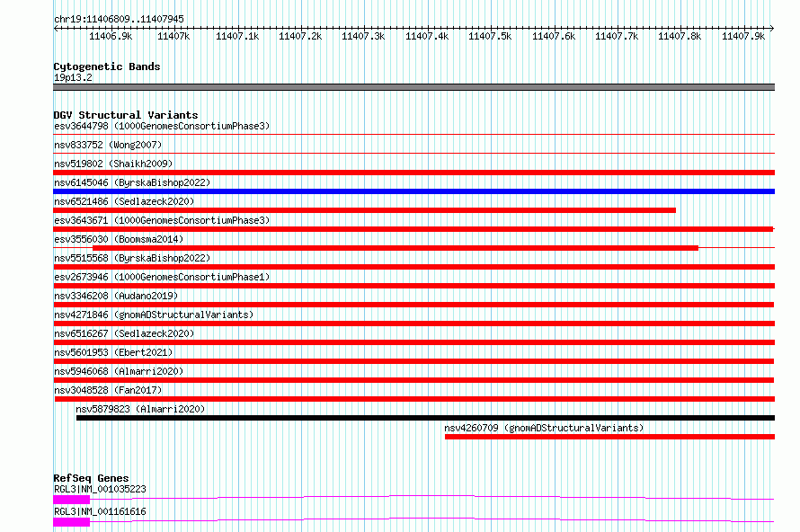
Task: Click the red nsv519802 variant bar
Action: pyautogui.click(x=413, y=173)
